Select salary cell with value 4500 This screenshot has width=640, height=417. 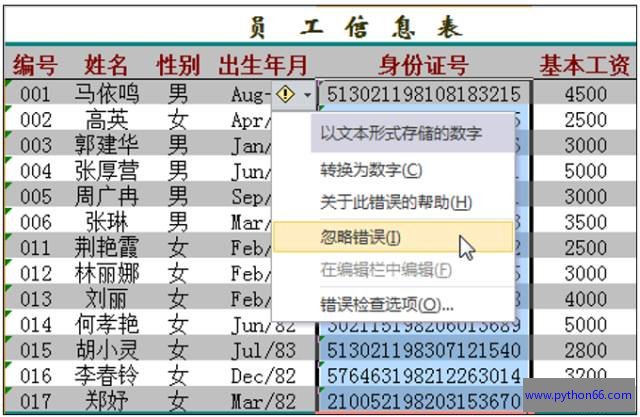[585, 95]
